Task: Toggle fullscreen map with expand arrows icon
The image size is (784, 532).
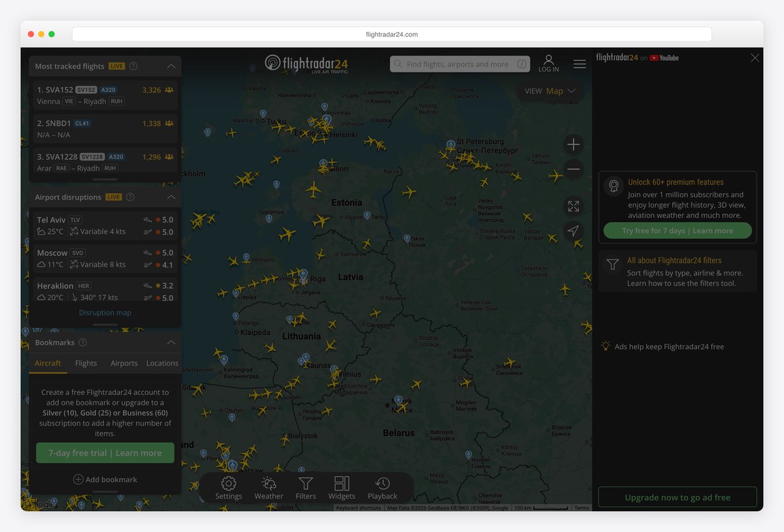Action: point(574,206)
